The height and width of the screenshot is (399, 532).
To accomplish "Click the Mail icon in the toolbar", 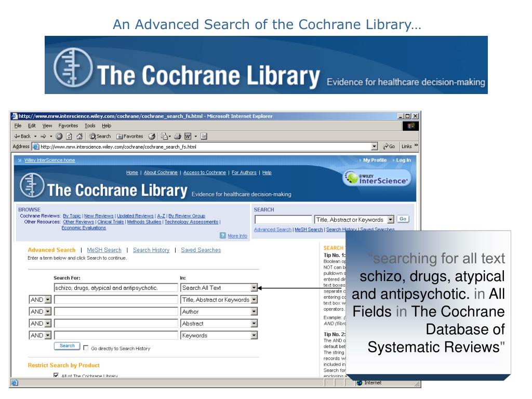I will point(165,137).
